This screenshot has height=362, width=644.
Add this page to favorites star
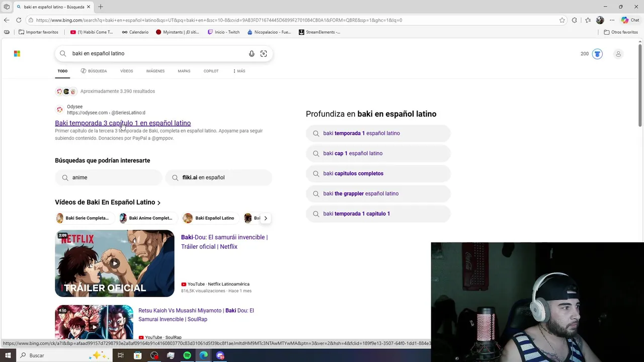(562, 20)
